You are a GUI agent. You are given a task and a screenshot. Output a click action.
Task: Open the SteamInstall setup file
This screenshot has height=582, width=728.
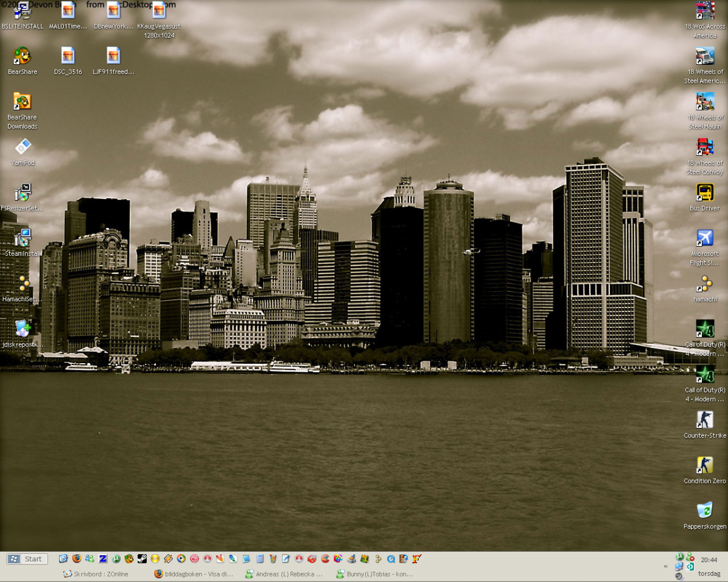click(x=22, y=238)
